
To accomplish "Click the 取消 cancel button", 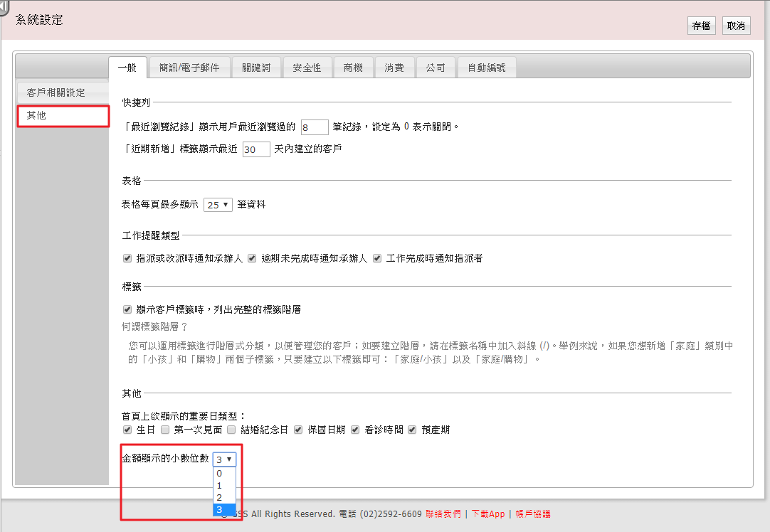I will point(736,26).
